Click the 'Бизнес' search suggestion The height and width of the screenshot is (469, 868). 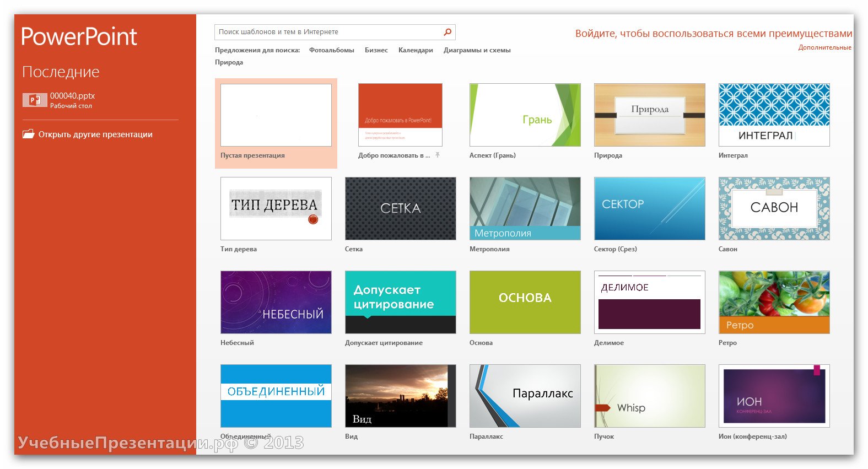click(x=376, y=50)
